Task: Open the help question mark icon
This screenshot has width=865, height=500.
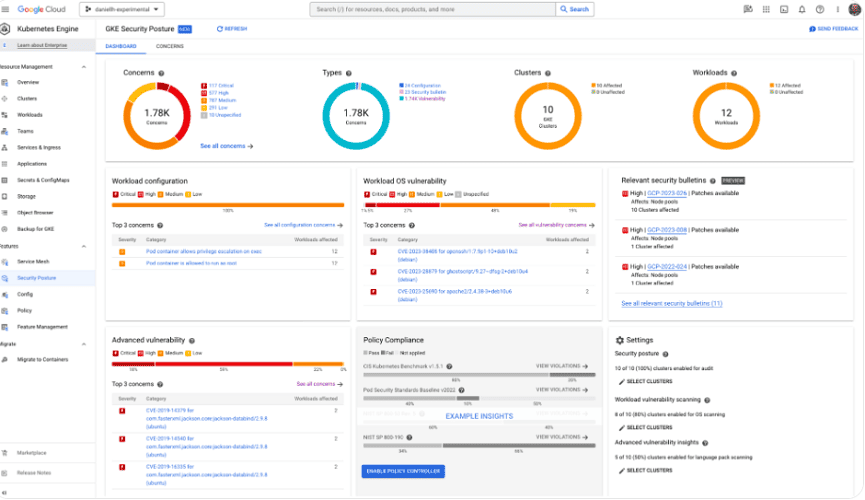Action: [820, 9]
